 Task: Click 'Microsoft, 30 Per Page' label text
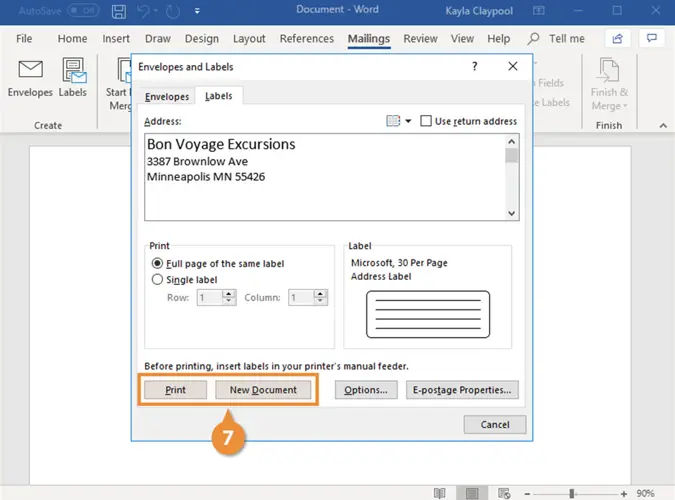point(399,263)
